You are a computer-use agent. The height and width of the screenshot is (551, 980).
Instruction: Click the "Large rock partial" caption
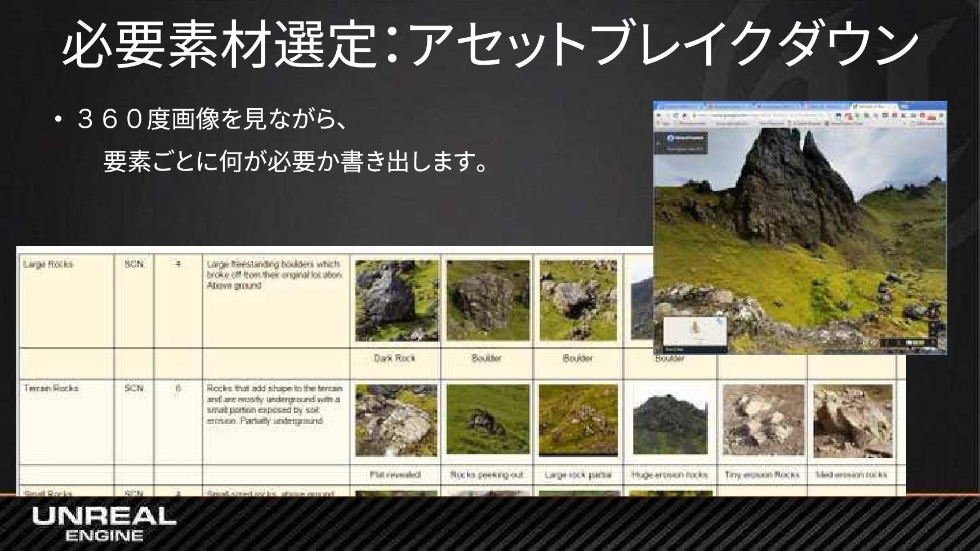[578, 474]
